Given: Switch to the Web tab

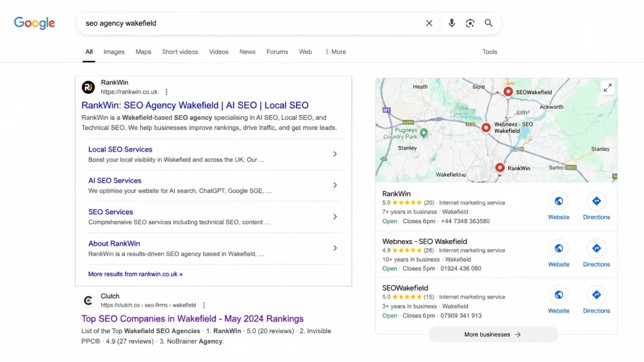Looking at the screenshot, I should [306, 52].
